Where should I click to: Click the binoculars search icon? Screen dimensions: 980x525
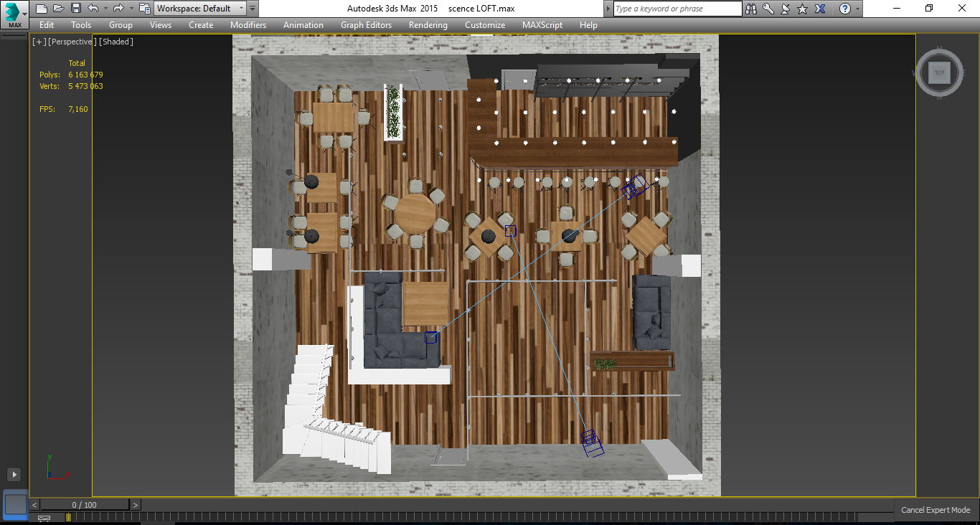tap(751, 9)
